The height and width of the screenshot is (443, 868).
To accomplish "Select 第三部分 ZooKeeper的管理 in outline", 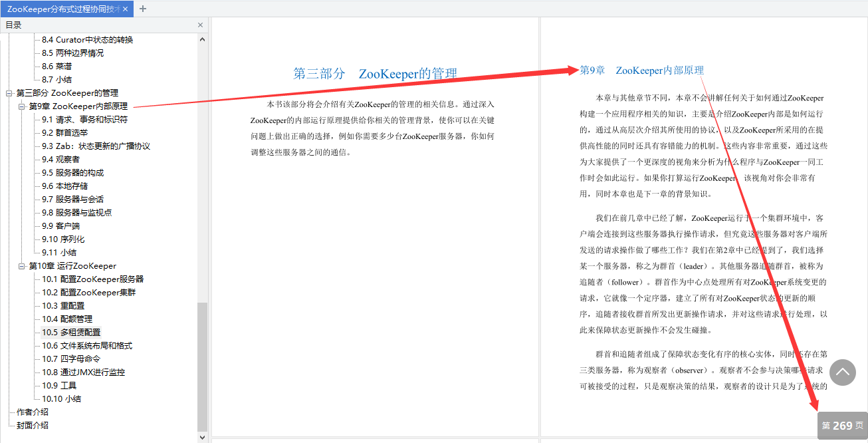I will [67, 93].
